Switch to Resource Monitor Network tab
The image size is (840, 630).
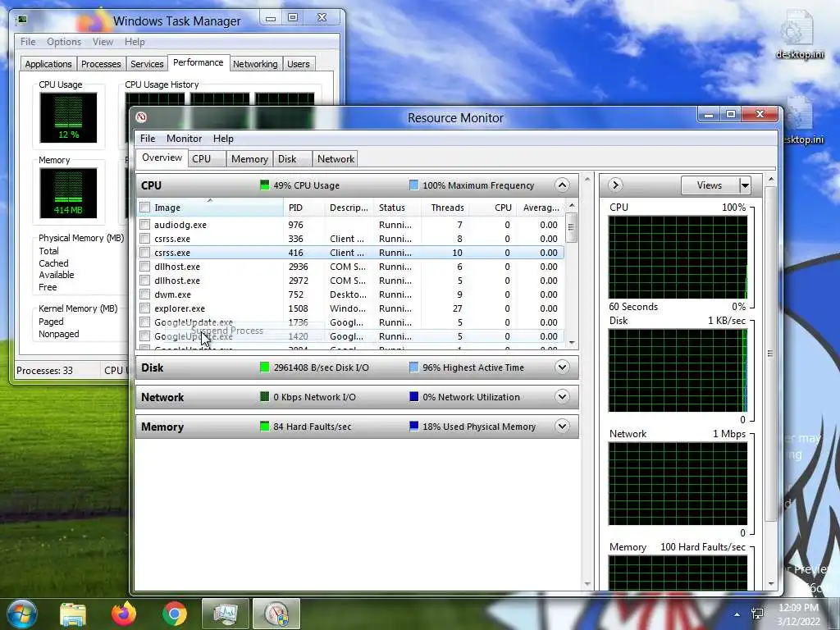tap(336, 159)
